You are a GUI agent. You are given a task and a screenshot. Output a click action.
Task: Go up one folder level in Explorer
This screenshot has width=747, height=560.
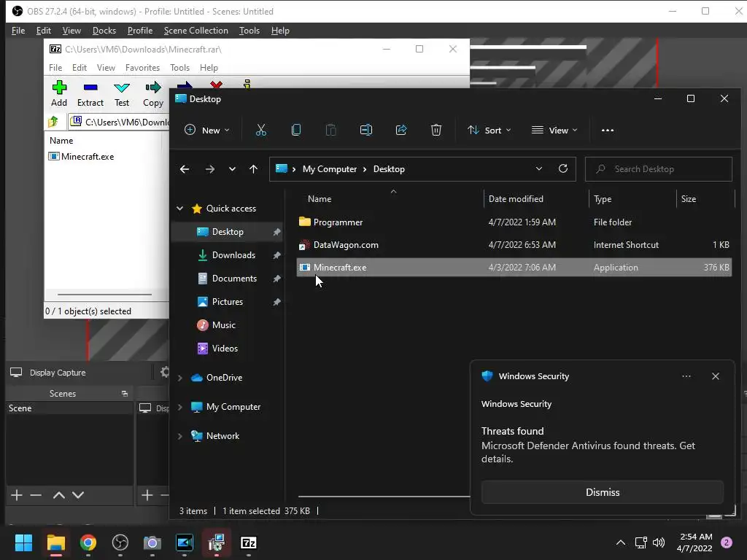pyautogui.click(x=253, y=169)
